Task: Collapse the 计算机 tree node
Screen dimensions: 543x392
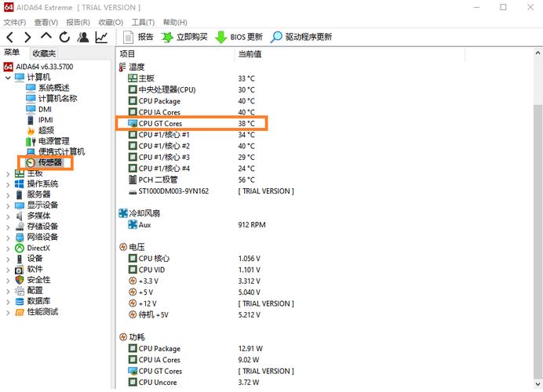Action: 8,78
